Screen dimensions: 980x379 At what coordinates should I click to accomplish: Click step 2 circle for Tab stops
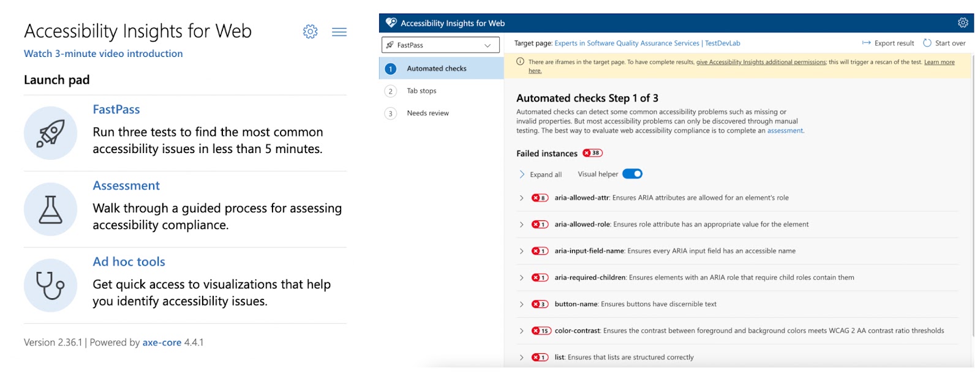pos(391,91)
